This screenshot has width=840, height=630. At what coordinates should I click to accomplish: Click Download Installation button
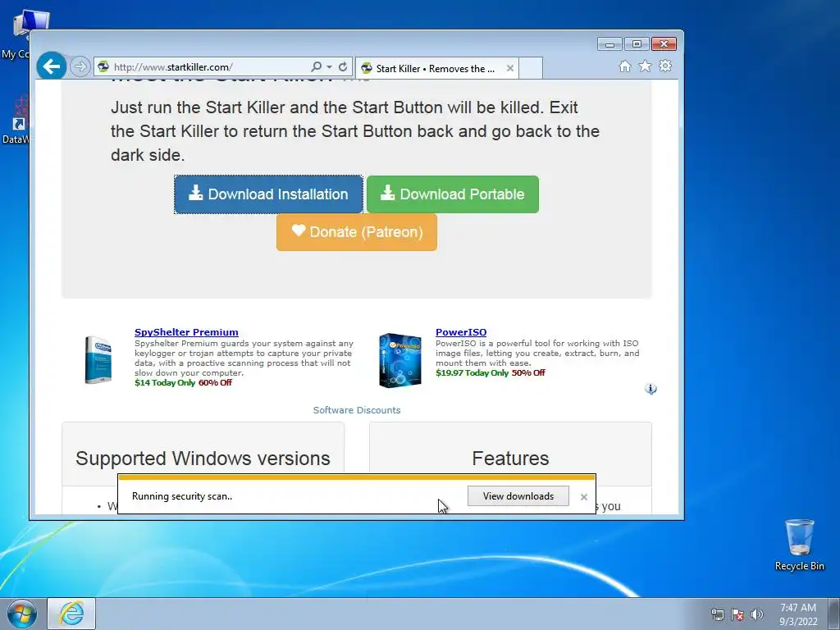point(268,194)
